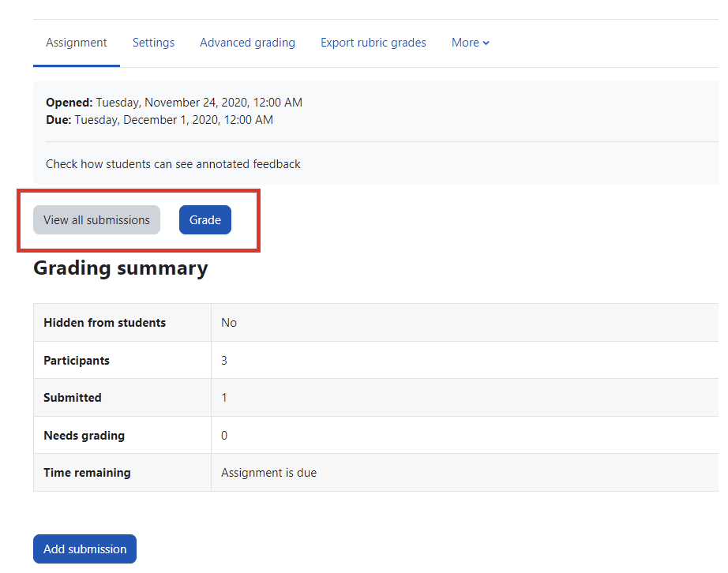Click the Participants count value 3
The width and height of the screenshot is (728, 573).
224,361
